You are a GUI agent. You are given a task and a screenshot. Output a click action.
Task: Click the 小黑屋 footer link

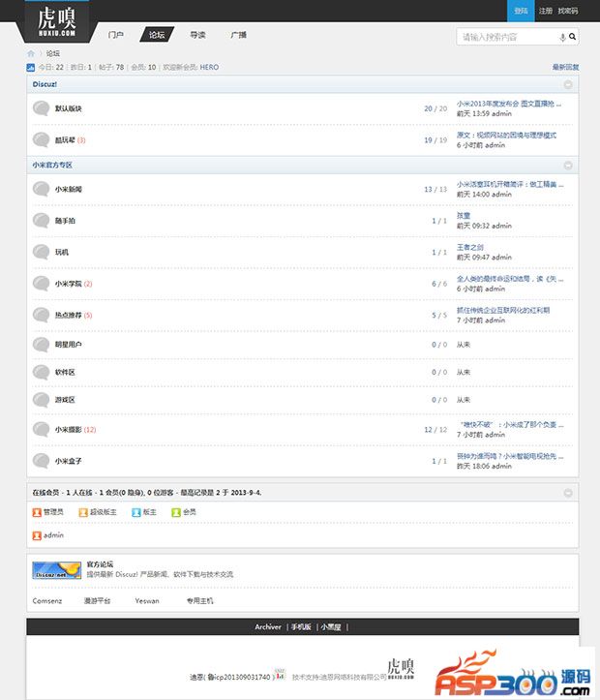pos(331,626)
